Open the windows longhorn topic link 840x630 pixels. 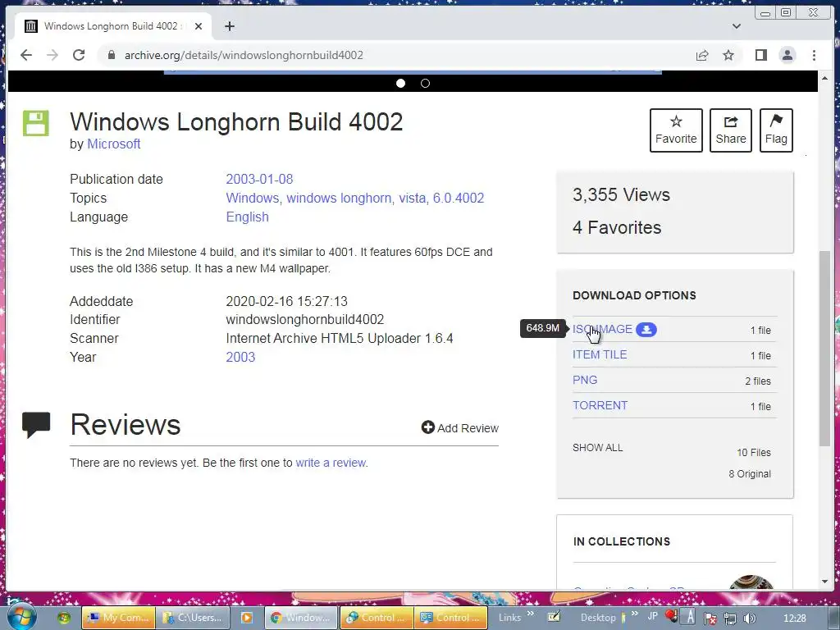[x=339, y=198]
